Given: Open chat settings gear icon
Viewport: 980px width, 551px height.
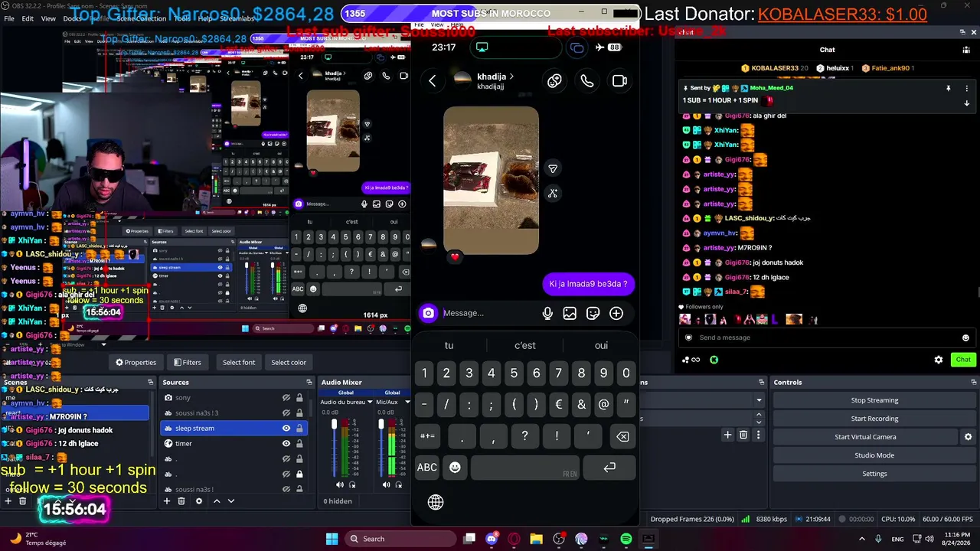Looking at the screenshot, I should (939, 360).
